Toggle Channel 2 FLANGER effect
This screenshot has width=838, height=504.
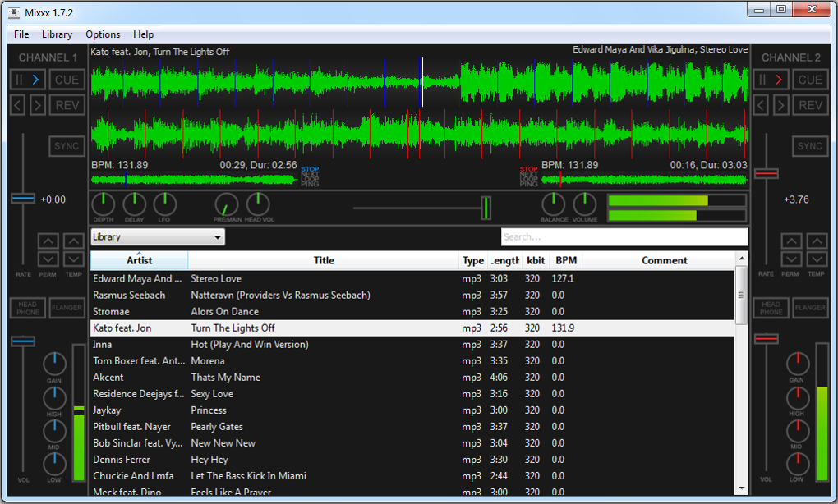[x=810, y=308]
